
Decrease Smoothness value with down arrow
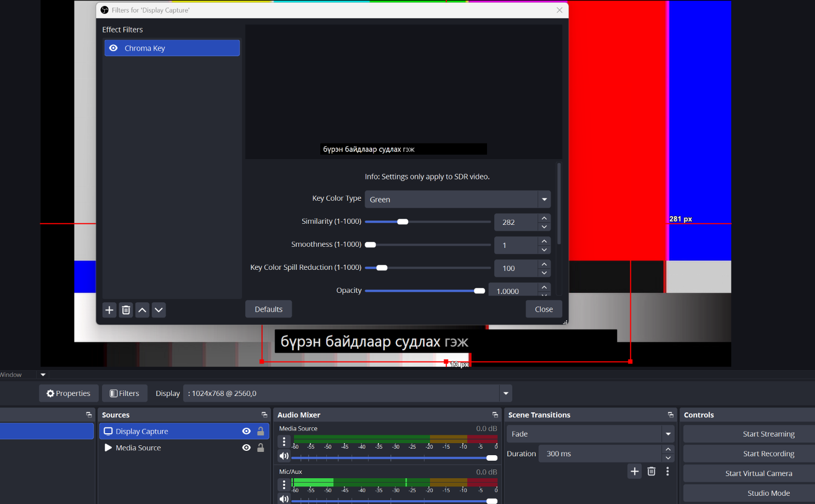(544, 250)
